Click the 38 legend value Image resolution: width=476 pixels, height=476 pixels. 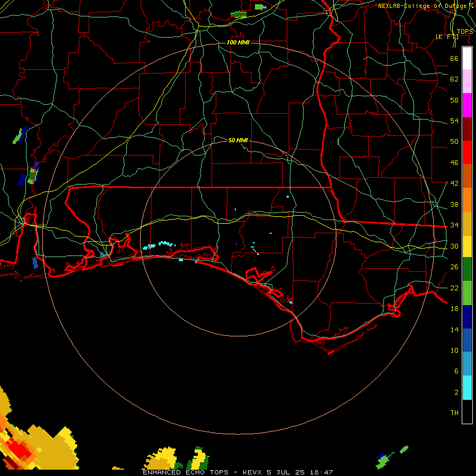click(454, 204)
